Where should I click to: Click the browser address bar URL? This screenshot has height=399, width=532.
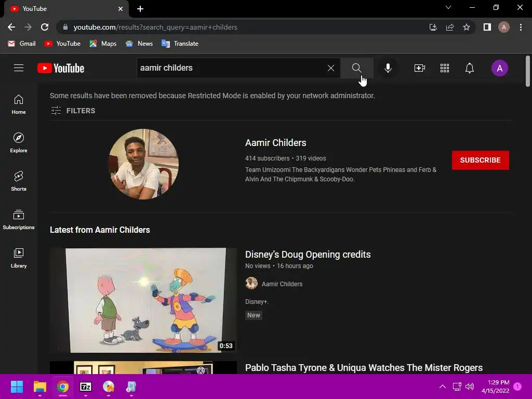155,27
